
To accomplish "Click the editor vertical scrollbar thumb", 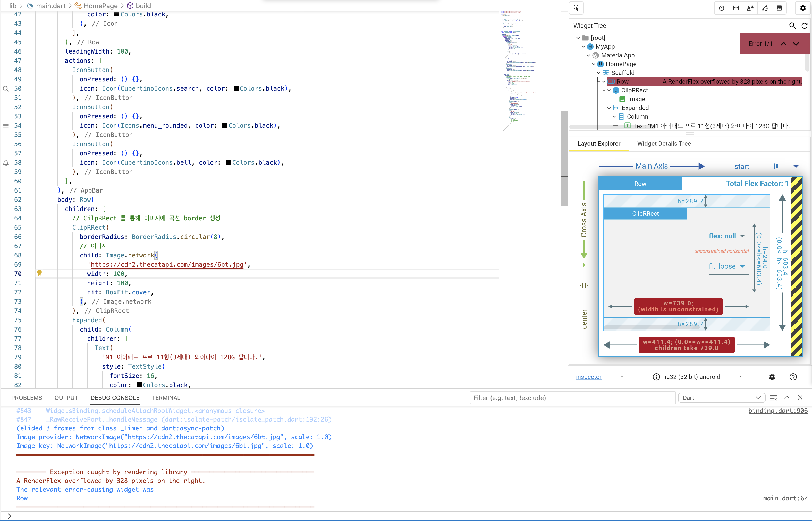I will pyautogui.click(x=564, y=159).
